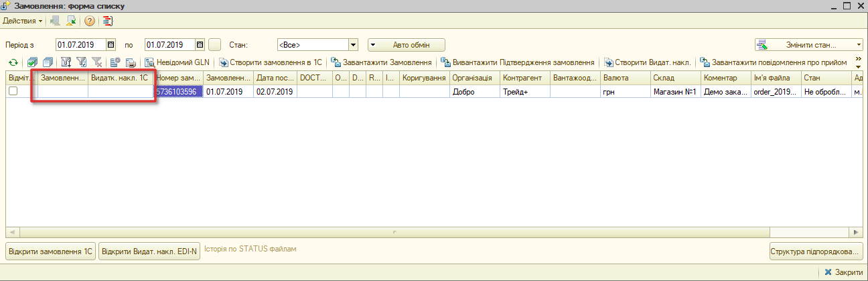Click the Не обробл... status cell

(826, 92)
